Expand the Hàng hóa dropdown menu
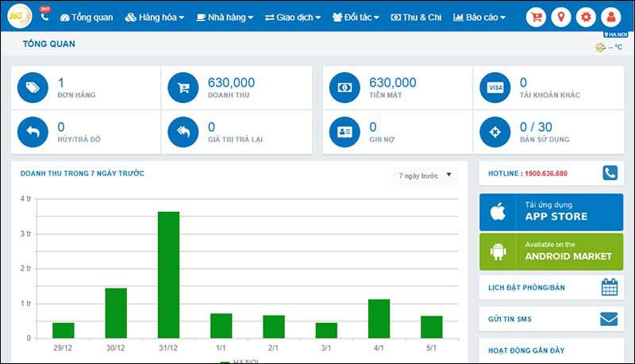The width and height of the screenshot is (635, 364). point(155,17)
